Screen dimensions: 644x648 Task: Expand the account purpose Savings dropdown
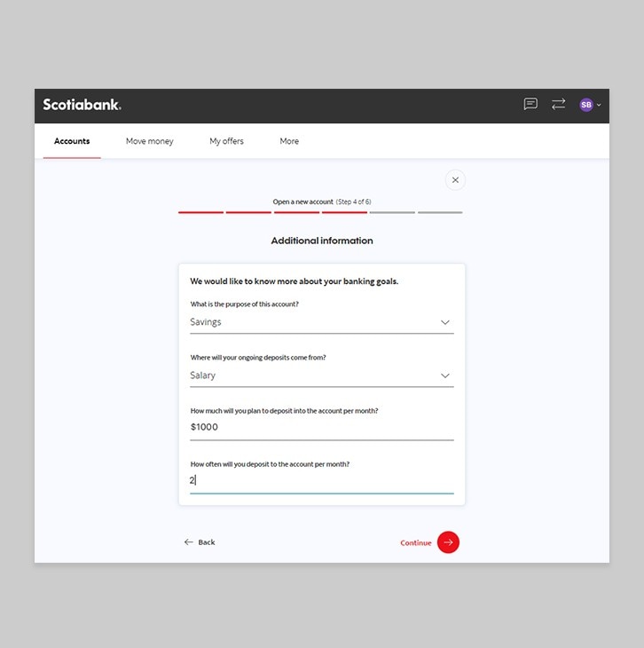click(322, 322)
